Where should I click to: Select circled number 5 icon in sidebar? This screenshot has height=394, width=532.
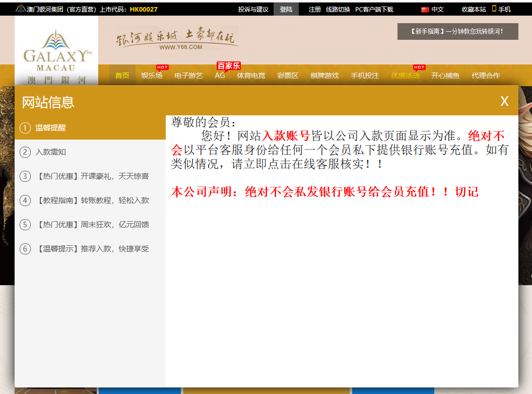tap(25, 225)
